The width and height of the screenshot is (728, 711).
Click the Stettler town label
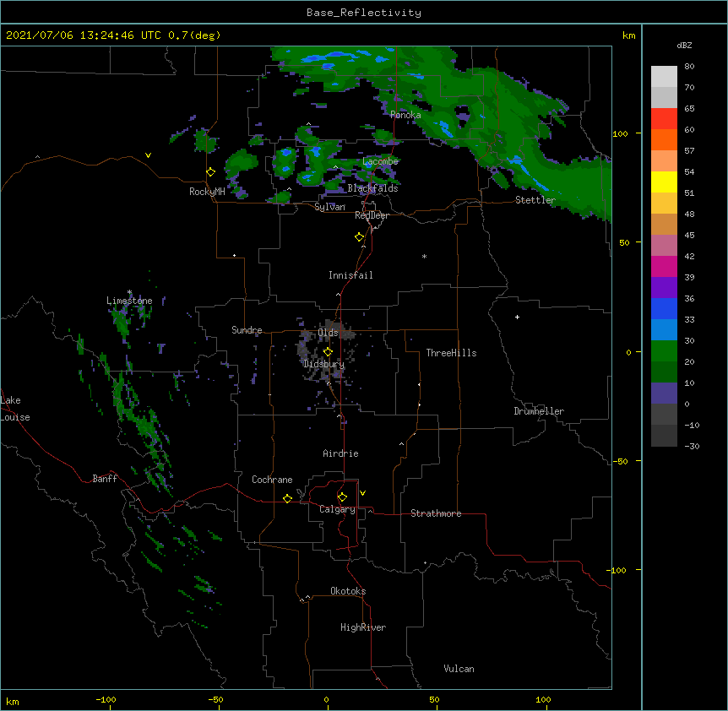535,200
